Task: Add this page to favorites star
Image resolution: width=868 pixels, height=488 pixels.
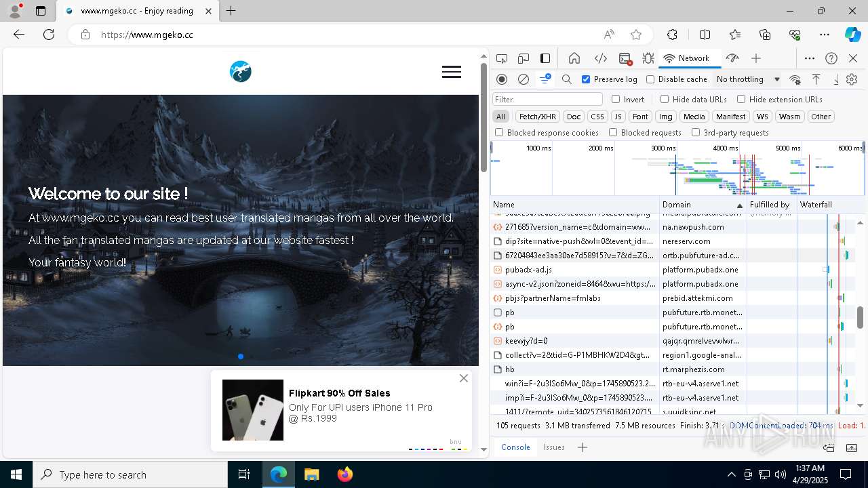Action: [x=636, y=35]
